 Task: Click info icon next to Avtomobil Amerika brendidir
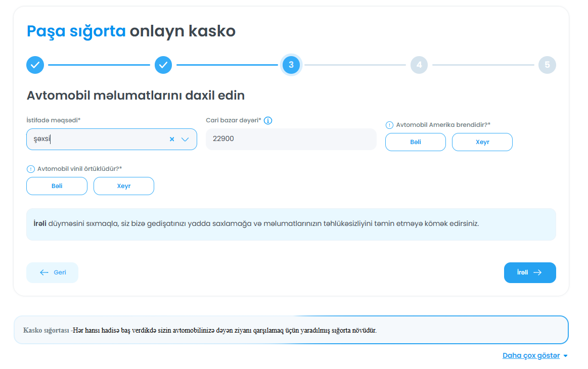[x=389, y=125]
